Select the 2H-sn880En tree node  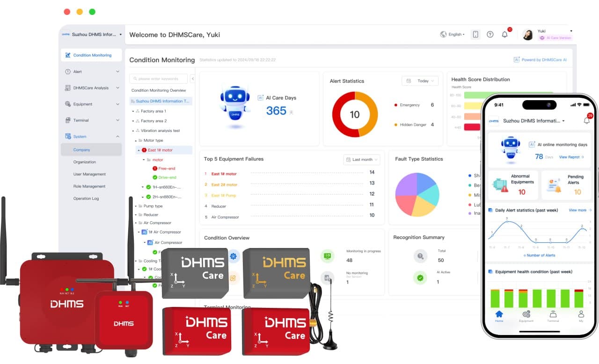click(x=167, y=197)
